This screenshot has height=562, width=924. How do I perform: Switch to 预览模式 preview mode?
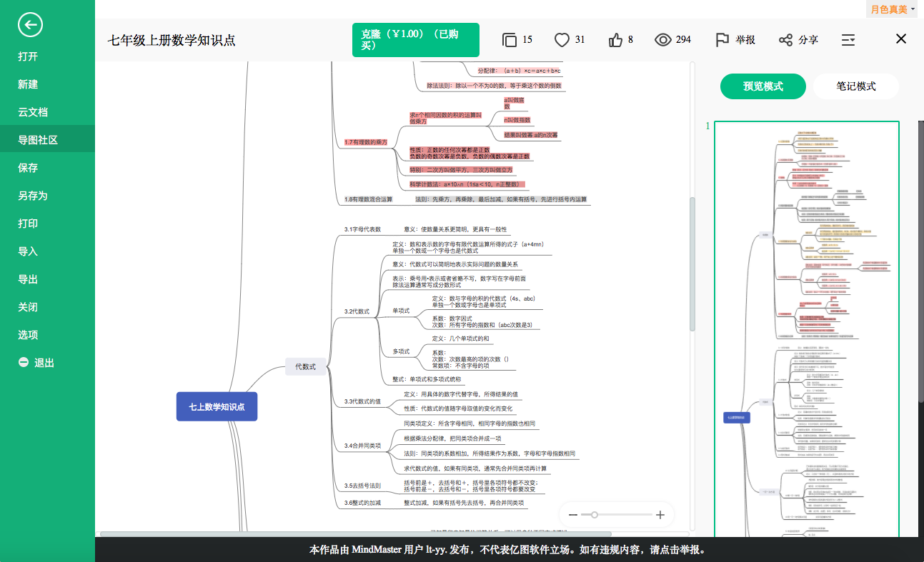pyautogui.click(x=763, y=86)
